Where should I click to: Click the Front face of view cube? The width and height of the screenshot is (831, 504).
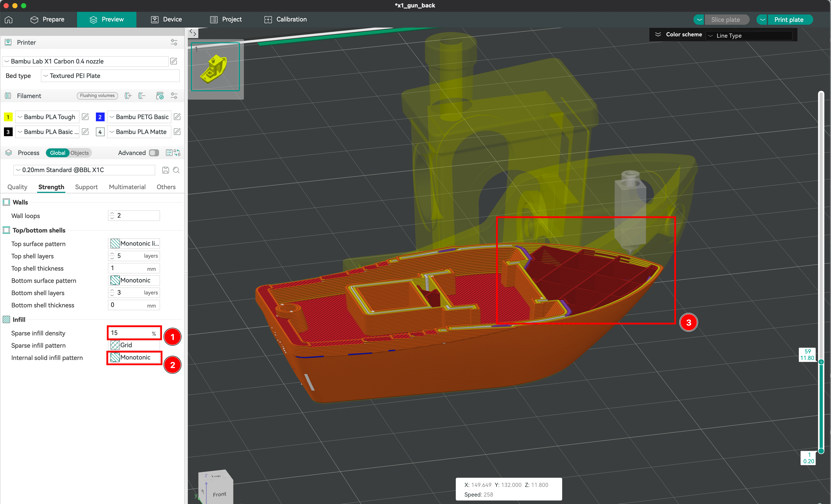(x=220, y=494)
